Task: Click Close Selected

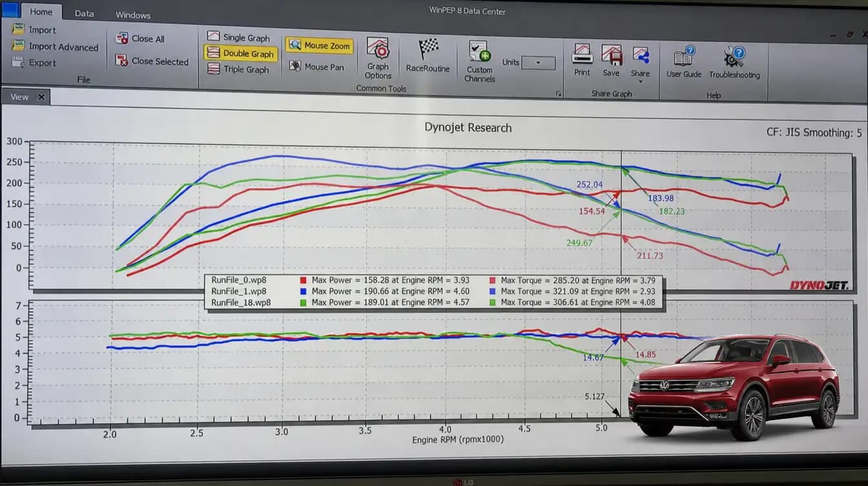Action: [x=152, y=61]
